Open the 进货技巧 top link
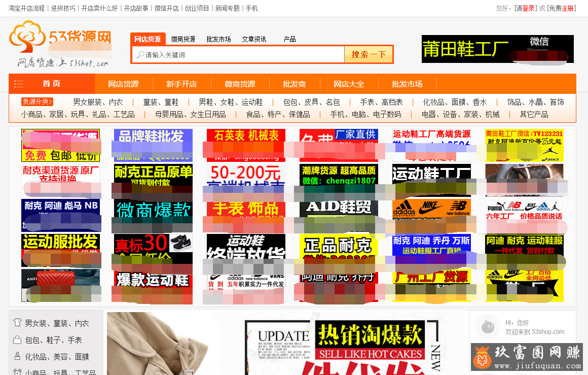This screenshot has width=588, height=375. pyautogui.click(x=63, y=8)
